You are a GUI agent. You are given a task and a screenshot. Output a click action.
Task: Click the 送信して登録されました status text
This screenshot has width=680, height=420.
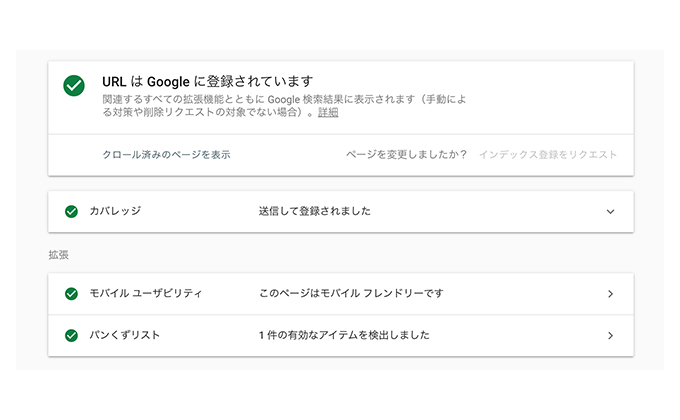[314, 211]
